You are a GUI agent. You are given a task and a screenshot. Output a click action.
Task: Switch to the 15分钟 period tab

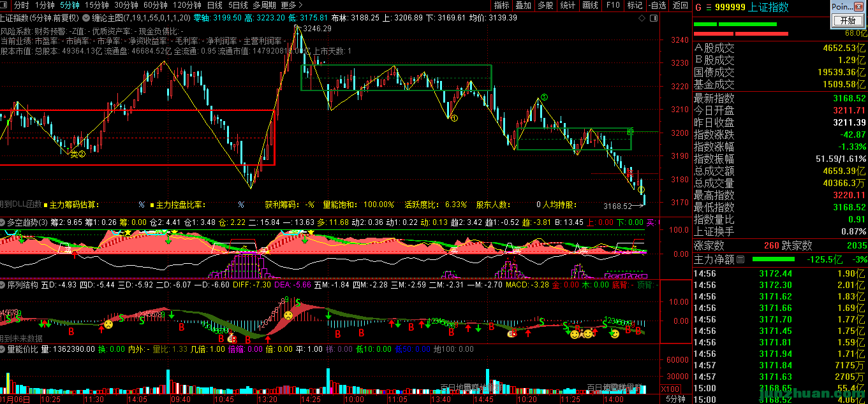96,5
